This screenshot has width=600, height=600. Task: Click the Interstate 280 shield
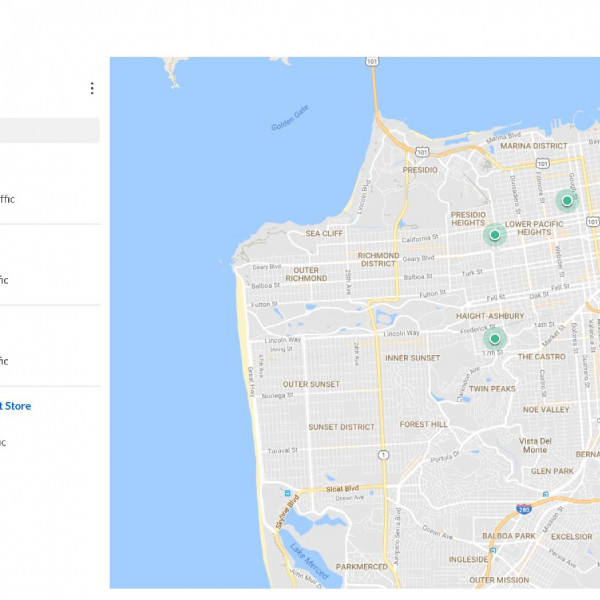tap(524, 509)
